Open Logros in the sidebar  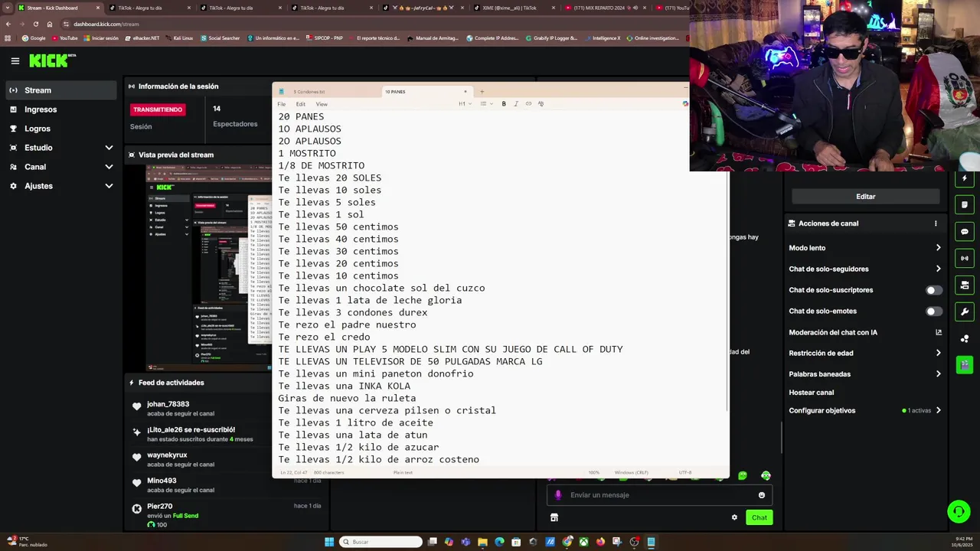(x=61, y=129)
